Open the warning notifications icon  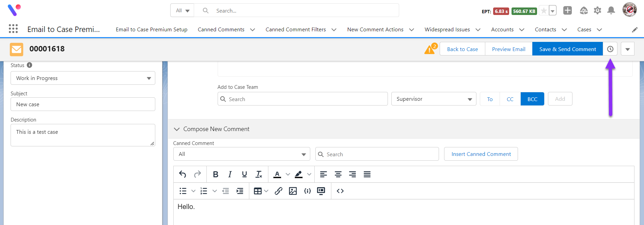[x=430, y=49]
